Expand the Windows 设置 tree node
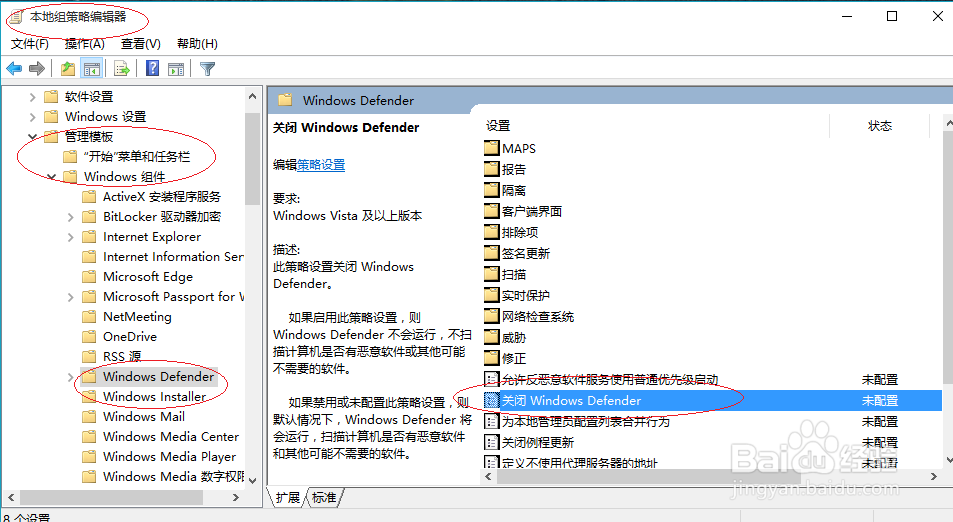Viewport: 953px width, 522px height. (33, 117)
